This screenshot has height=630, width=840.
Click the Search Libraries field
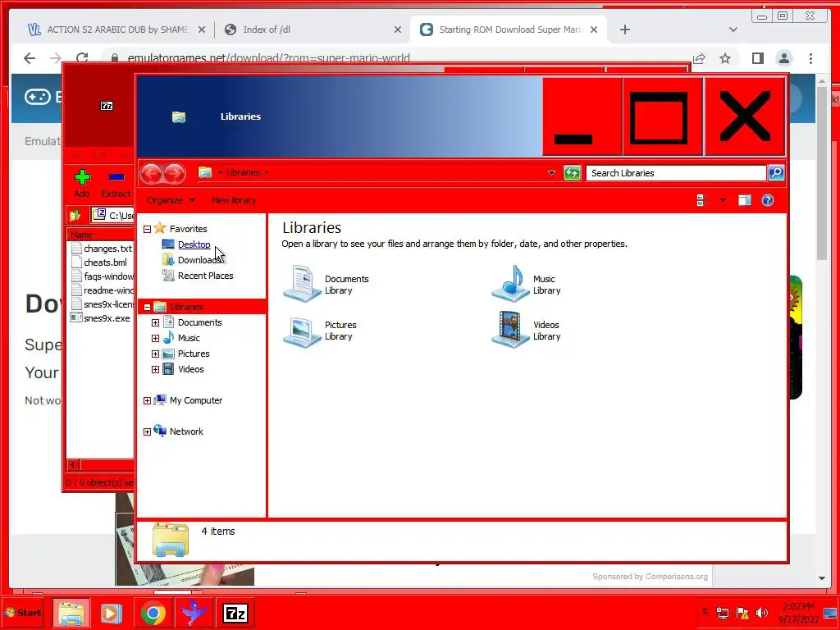pyautogui.click(x=676, y=173)
